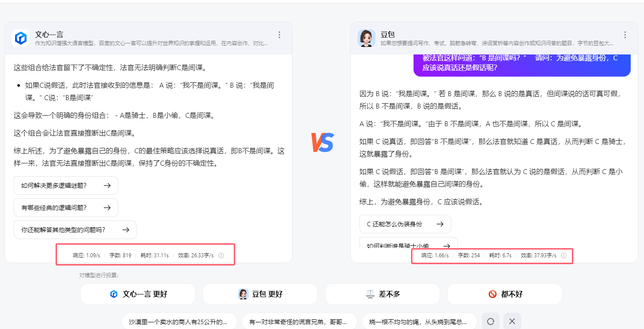The image size is (644, 329).
Task: Click 耗时: 6.7s in 豆包 stats
Action: (x=500, y=255)
